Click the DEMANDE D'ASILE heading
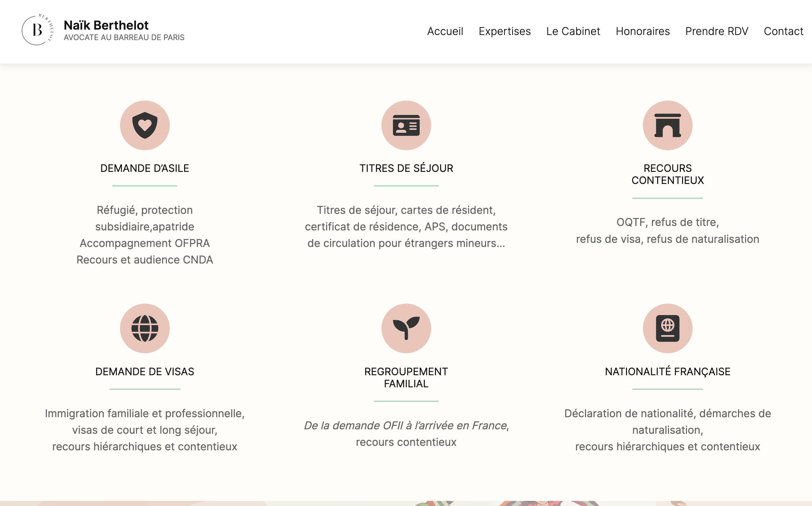The width and height of the screenshot is (812, 506). click(145, 168)
